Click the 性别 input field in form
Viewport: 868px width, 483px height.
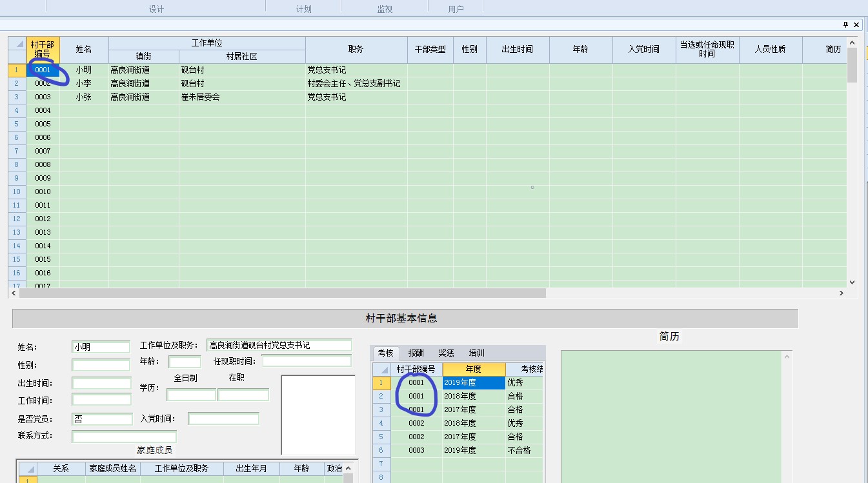(x=101, y=365)
